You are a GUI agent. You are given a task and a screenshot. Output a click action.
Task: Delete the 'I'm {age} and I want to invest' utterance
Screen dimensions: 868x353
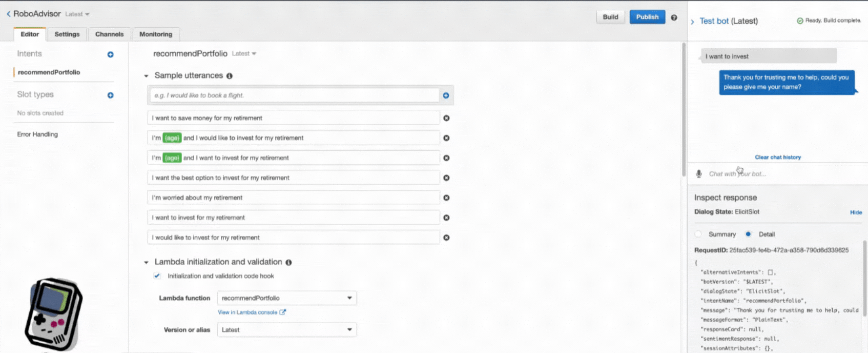coord(446,158)
